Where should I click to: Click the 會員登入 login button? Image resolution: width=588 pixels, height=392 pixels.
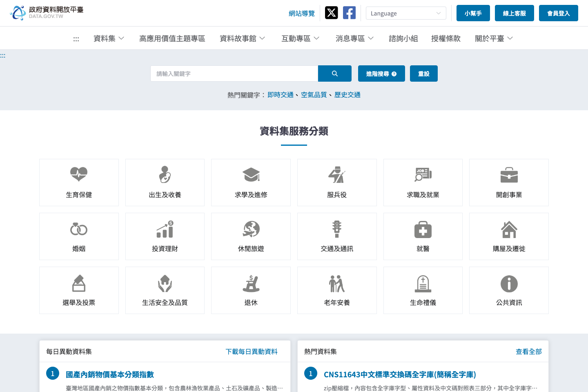pos(558,13)
